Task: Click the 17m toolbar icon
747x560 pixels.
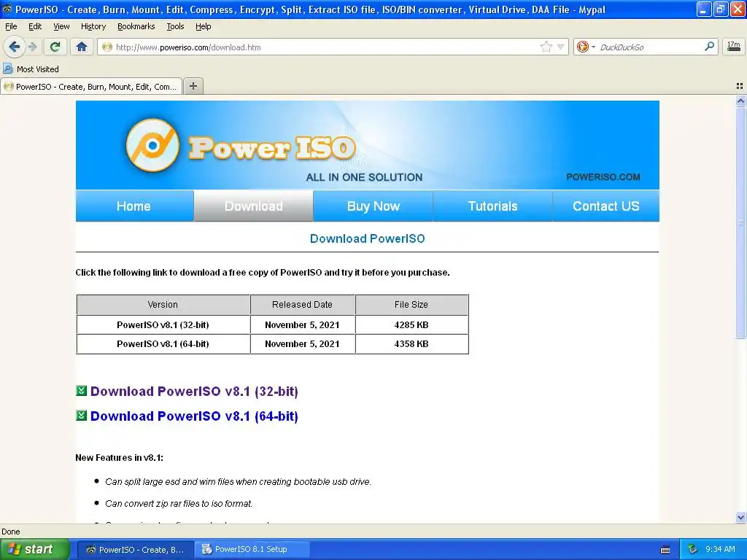Action: (x=734, y=47)
